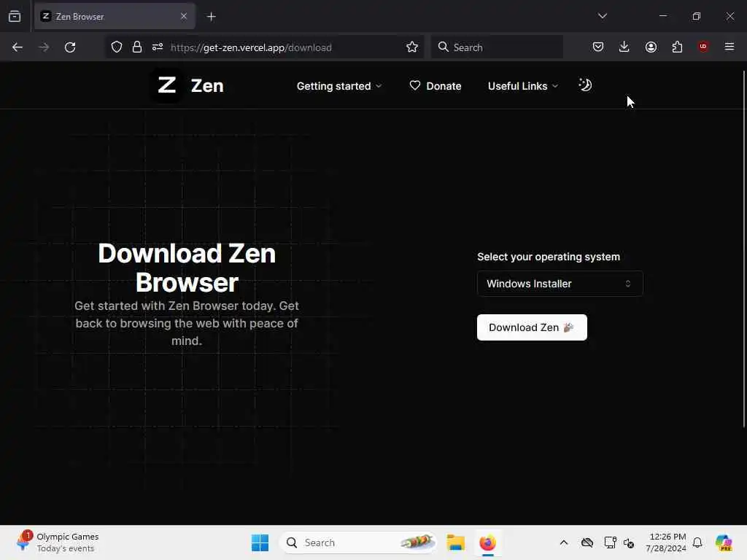This screenshot has width=747, height=560.
Task: Open tracking protection shield icon
Action: (x=117, y=47)
